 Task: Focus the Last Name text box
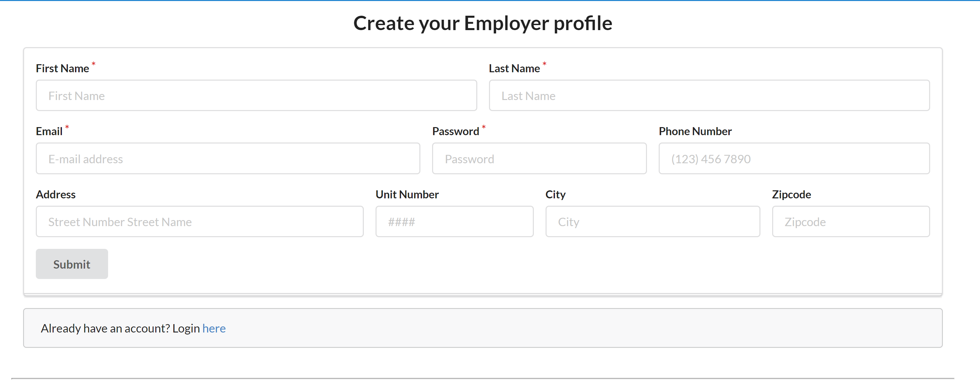tap(709, 95)
